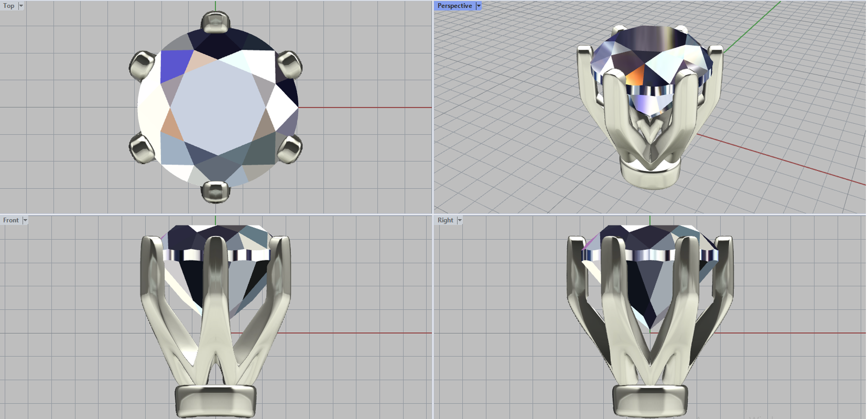This screenshot has height=419, width=868.
Task: Click the Front viewport title label
Action: tap(11, 220)
